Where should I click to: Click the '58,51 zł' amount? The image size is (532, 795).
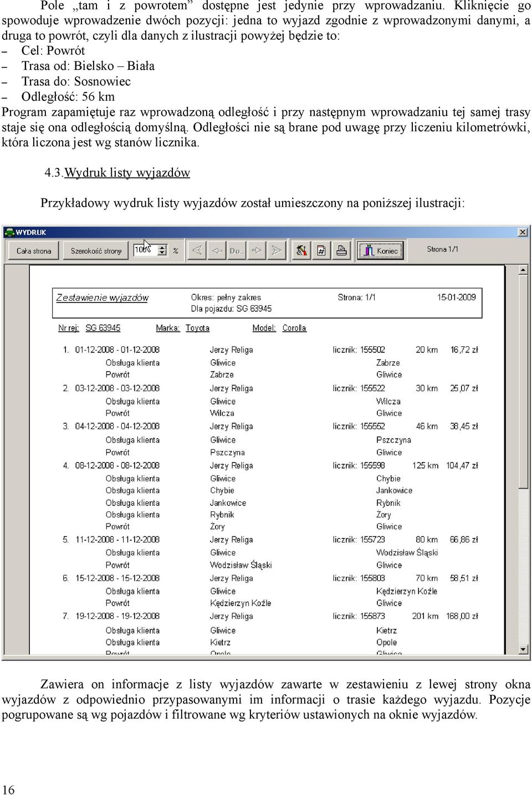(x=464, y=578)
